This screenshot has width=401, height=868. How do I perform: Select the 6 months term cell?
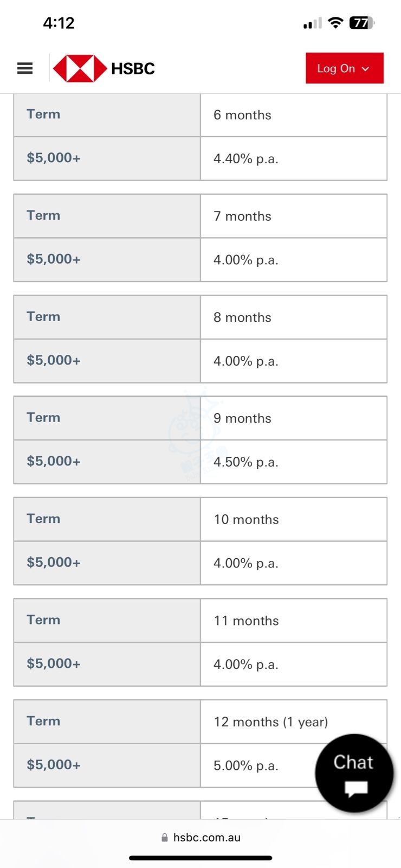293,115
